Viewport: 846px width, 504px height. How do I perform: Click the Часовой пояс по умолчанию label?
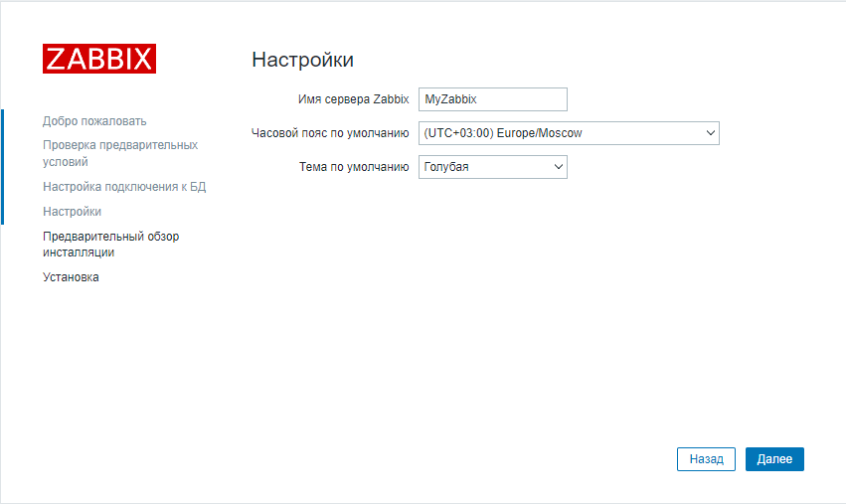(x=330, y=133)
